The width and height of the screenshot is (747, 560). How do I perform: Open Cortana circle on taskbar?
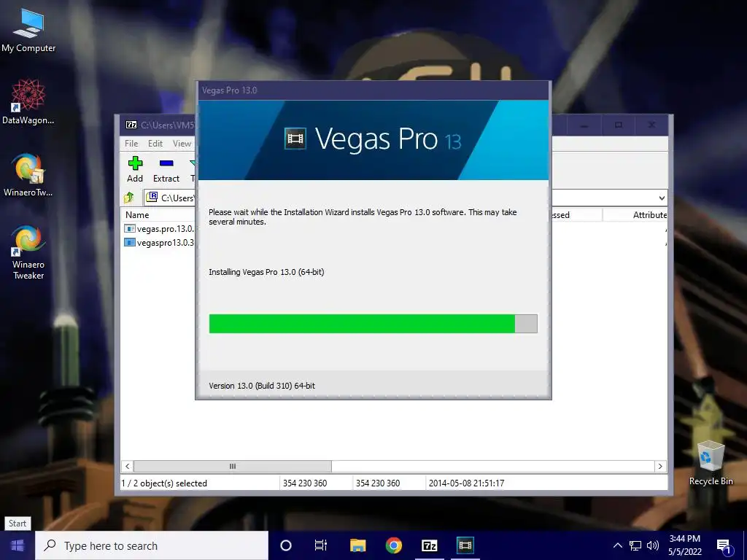click(286, 545)
